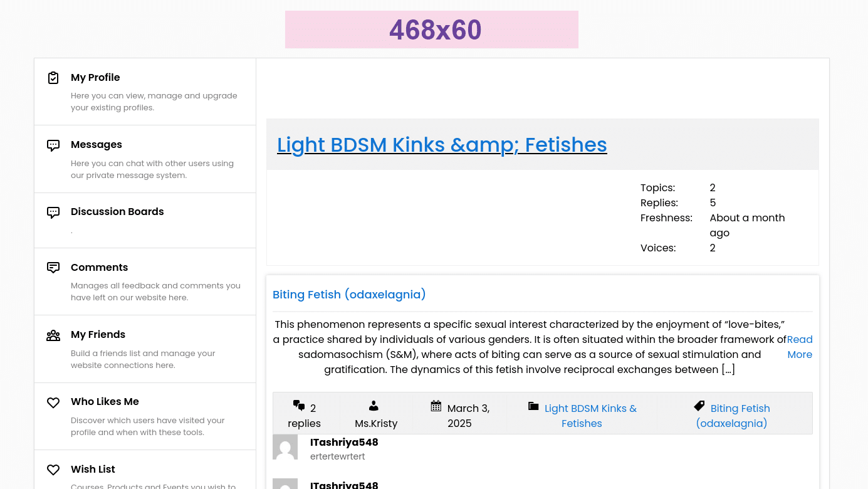
Task: Click the Messages chat bubble icon
Action: 53,145
